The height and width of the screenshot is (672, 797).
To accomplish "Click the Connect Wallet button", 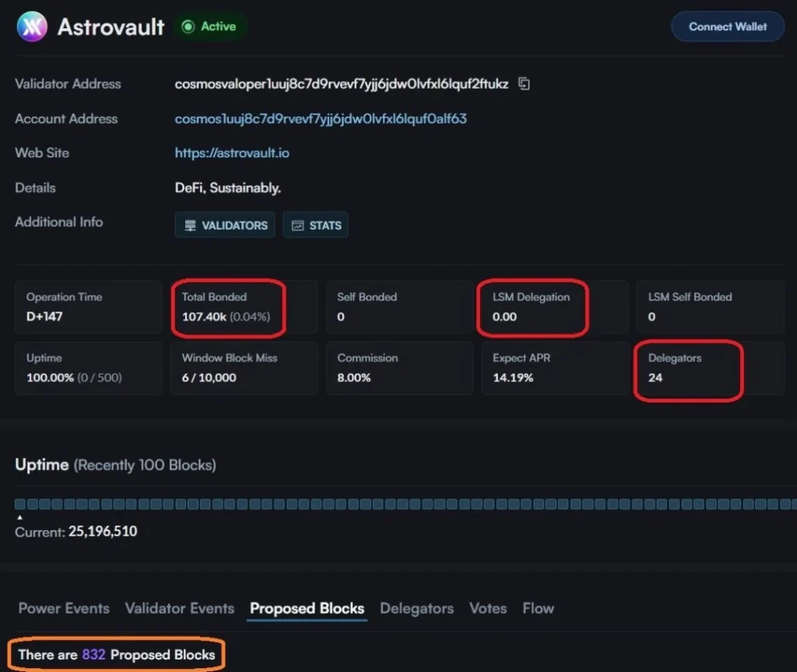I will 727,26.
